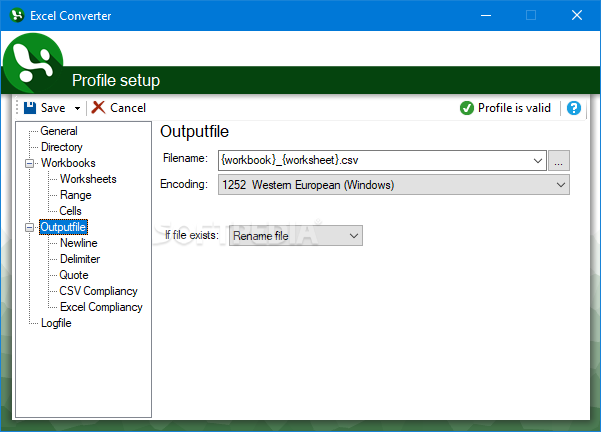Click the Save button label
Viewport: 601px width, 432px height.
[x=53, y=108]
